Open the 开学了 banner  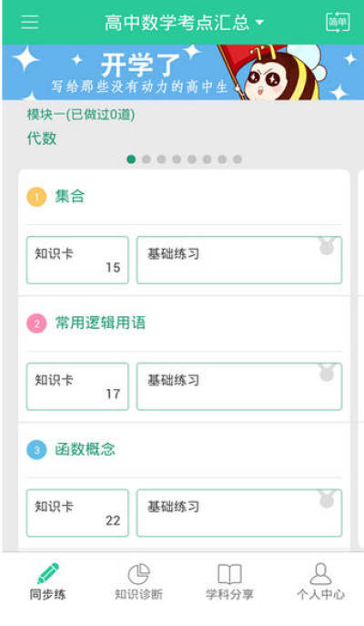[183, 72]
